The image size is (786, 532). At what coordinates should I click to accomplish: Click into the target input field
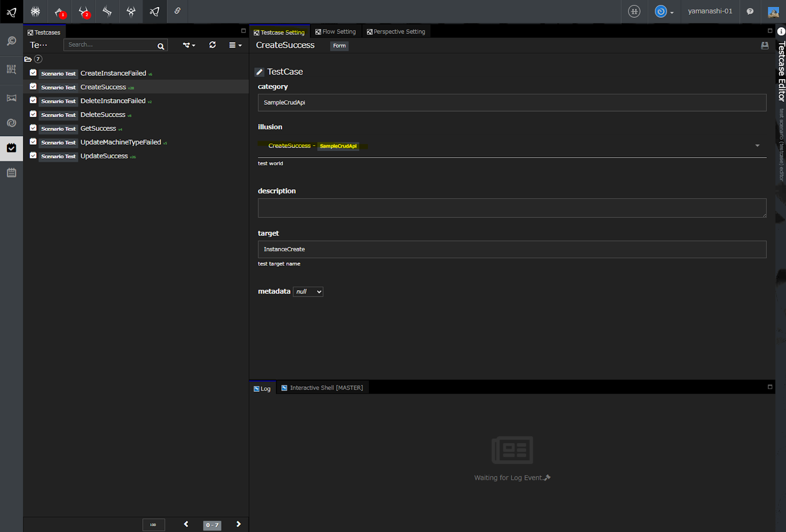[512, 249]
